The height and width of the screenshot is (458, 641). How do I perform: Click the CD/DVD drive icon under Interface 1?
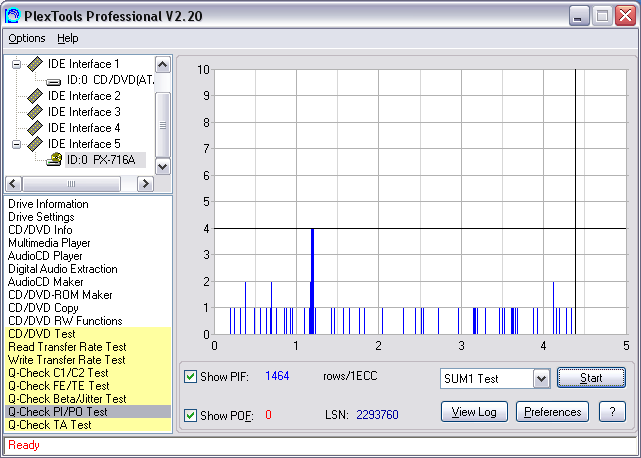point(53,82)
